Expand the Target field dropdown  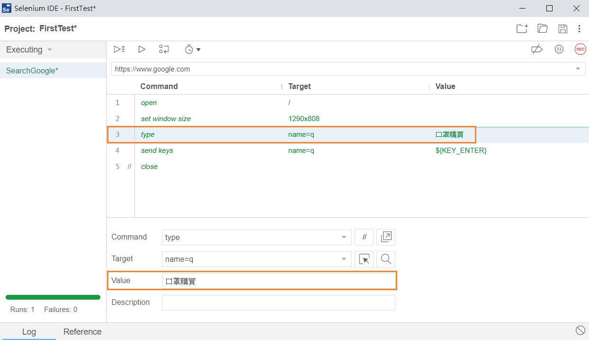coord(344,259)
